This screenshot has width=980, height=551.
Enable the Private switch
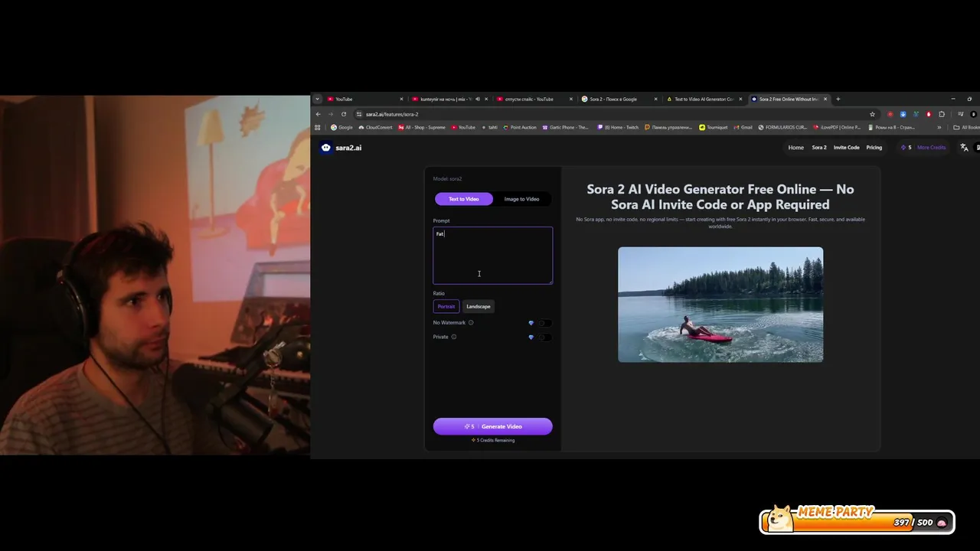pyautogui.click(x=544, y=337)
